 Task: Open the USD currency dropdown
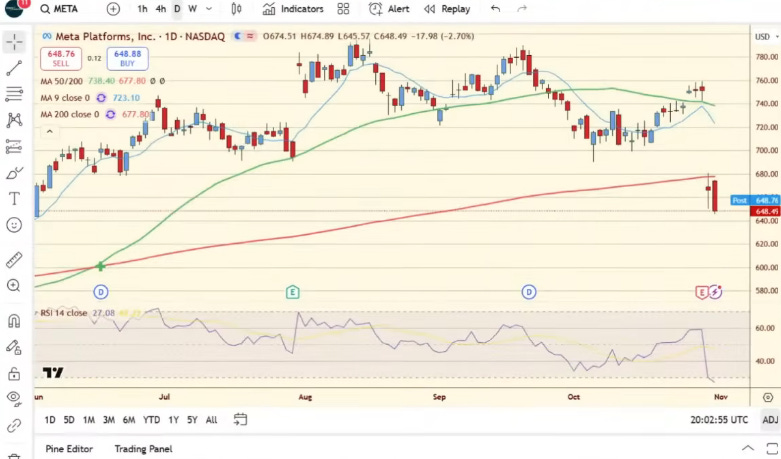pos(766,37)
